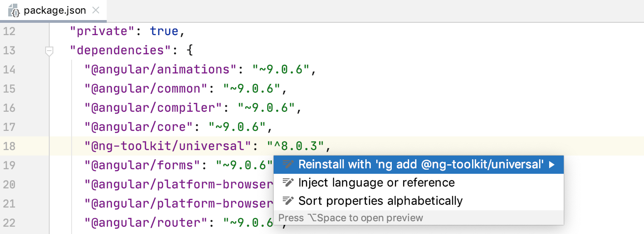Select Sort properties alphabetically

[x=418, y=201]
